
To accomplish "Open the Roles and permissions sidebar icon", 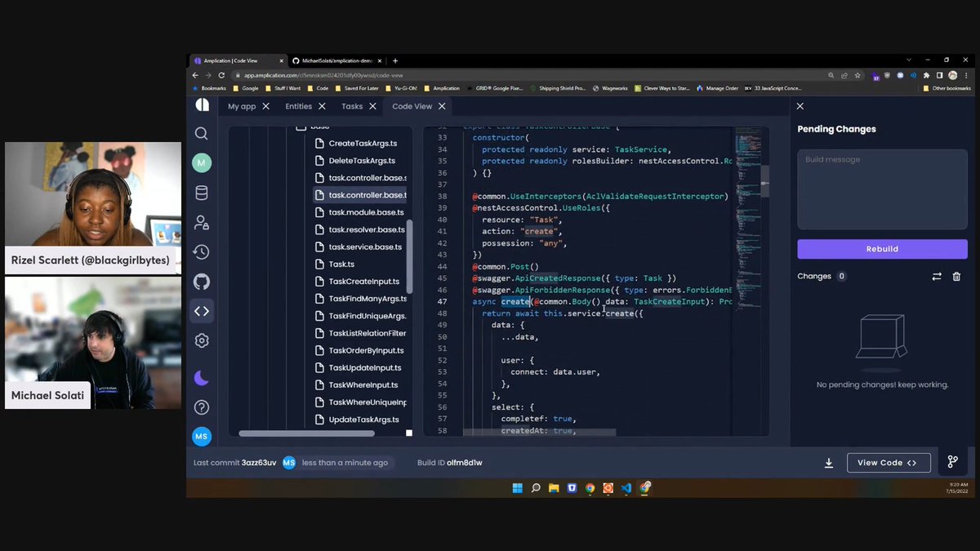I will coord(202,223).
